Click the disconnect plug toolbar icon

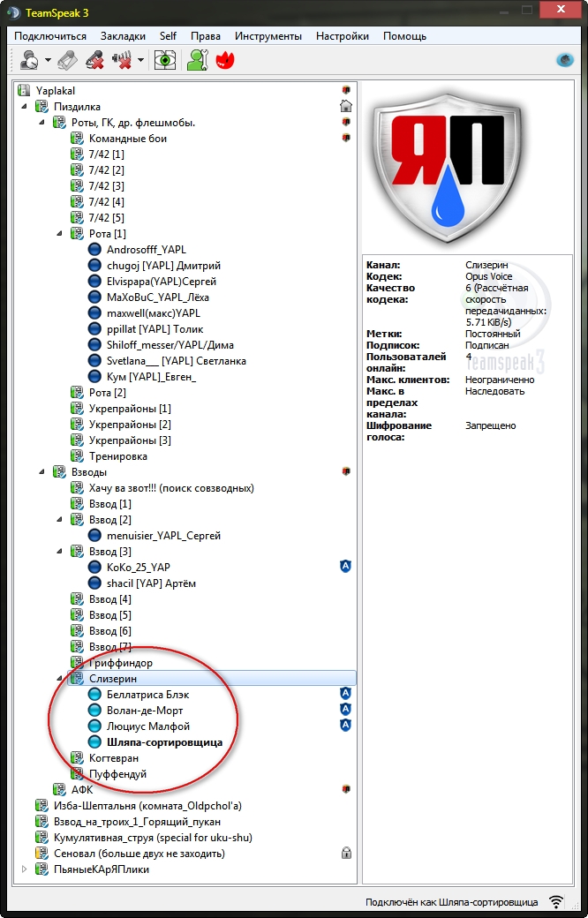coord(66,60)
